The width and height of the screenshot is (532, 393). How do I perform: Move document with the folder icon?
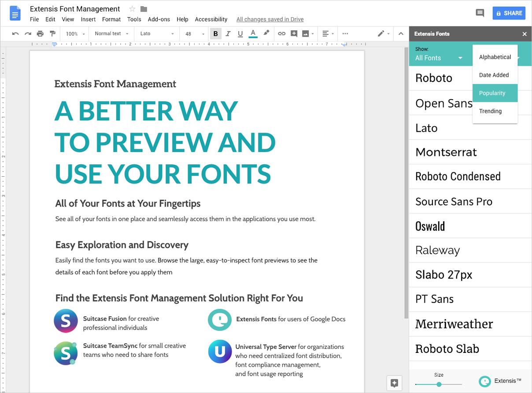pos(144,9)
